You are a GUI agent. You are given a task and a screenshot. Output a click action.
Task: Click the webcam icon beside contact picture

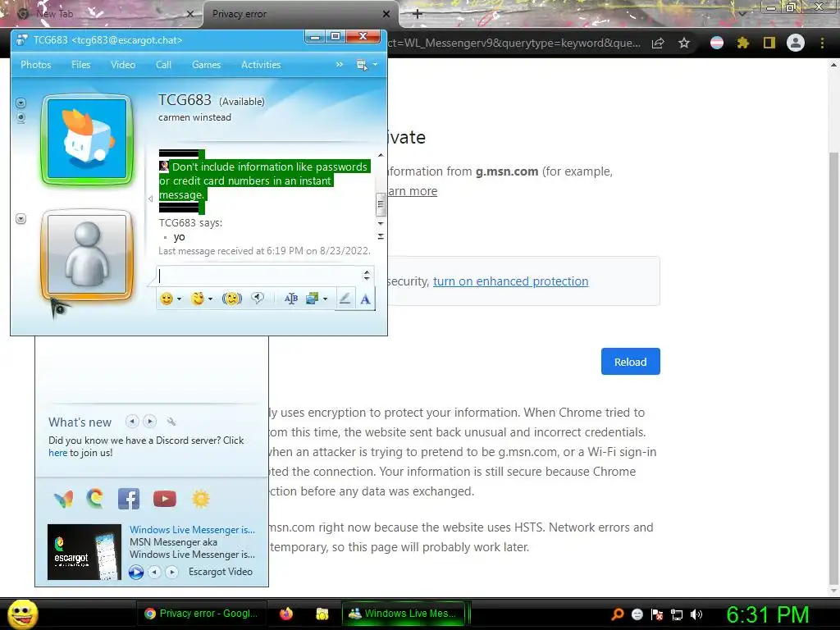(x=21, y=118)
